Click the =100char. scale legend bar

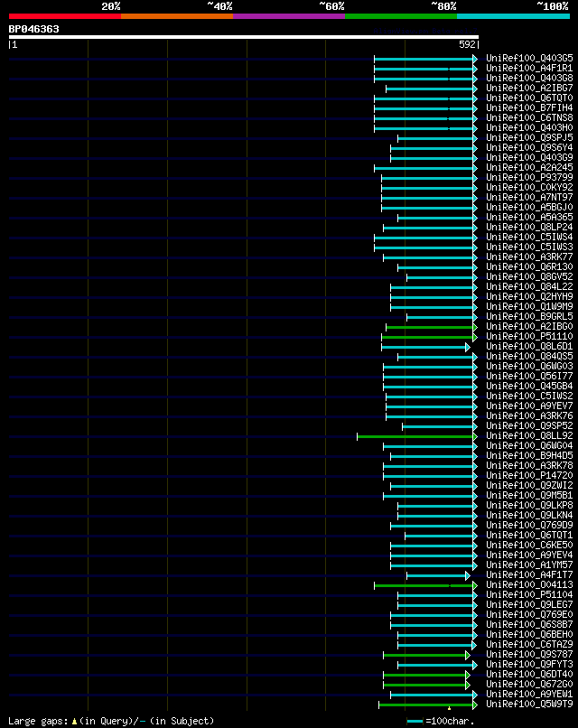[415, 722]
